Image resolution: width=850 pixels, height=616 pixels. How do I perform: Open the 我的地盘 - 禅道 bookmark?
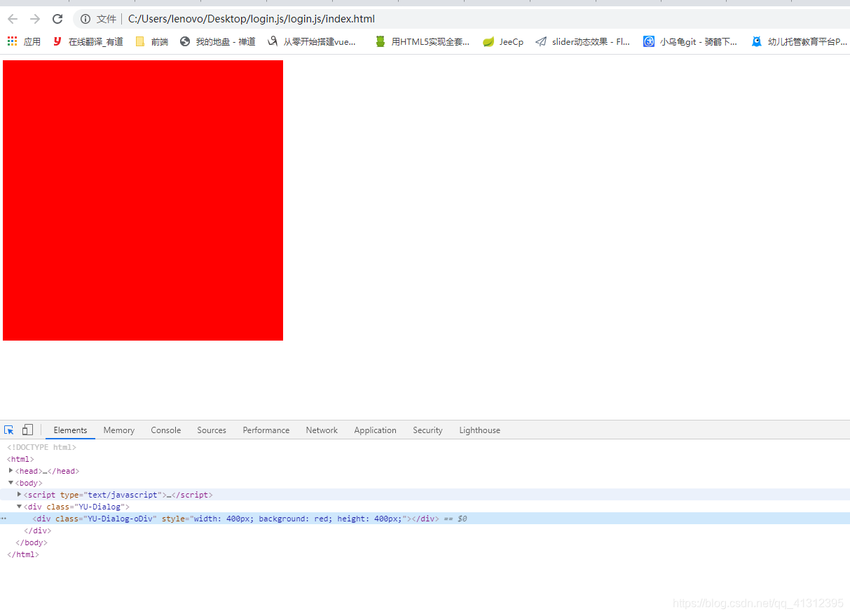pos(218,41)
